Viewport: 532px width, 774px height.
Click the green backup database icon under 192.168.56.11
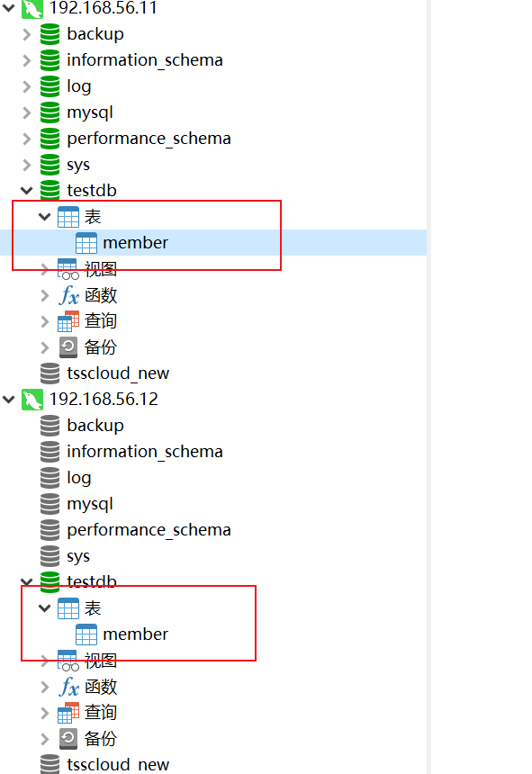50,34
